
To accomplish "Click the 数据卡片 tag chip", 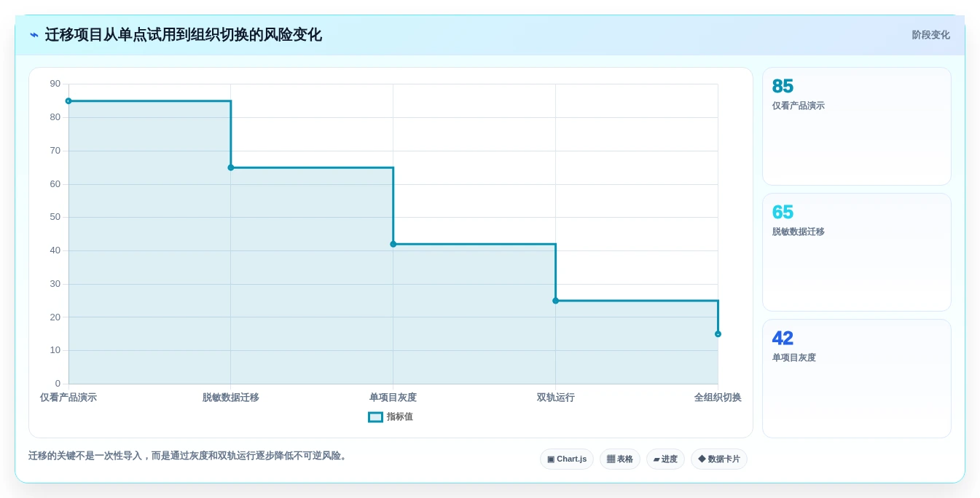I will click(x=719, y=459).
